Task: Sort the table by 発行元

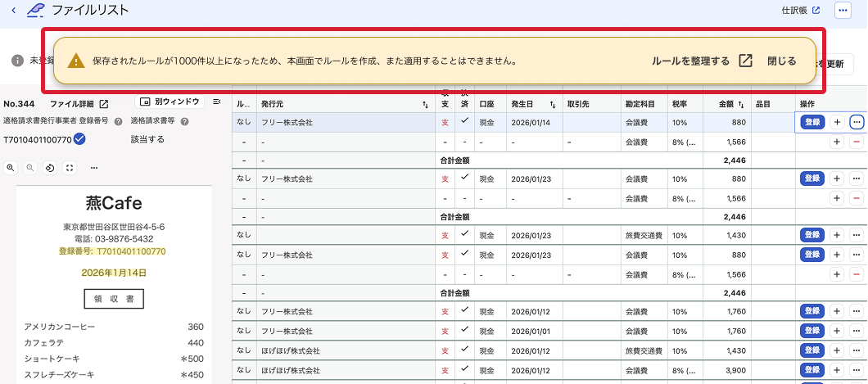Action: click(425, 104)
